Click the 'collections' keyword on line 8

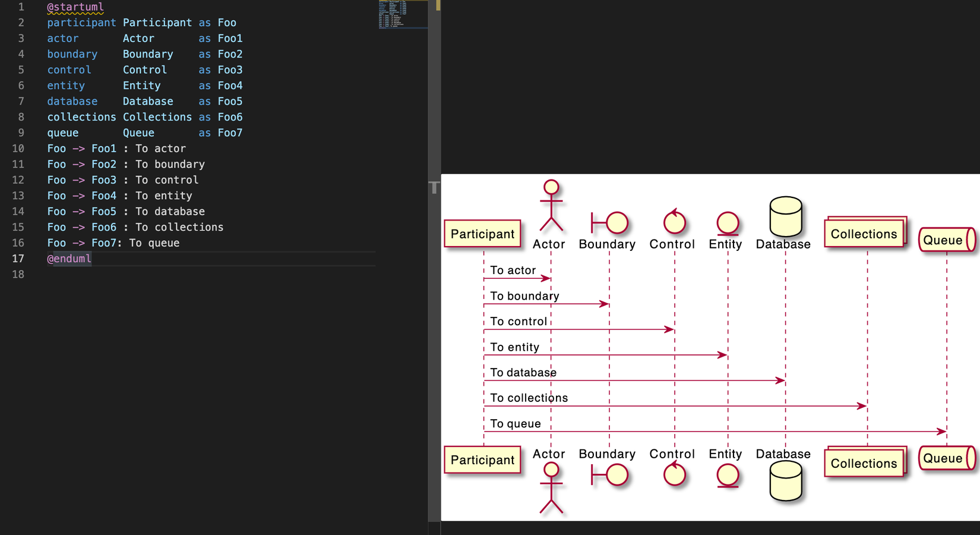click(x=81, y=117)
